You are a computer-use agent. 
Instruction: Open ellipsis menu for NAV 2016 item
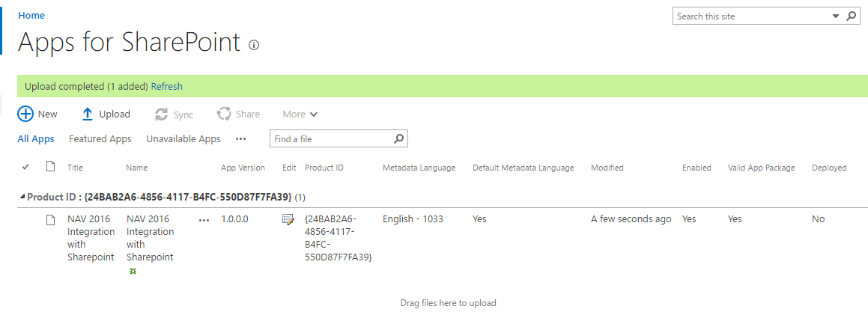[x=204, y=220]
